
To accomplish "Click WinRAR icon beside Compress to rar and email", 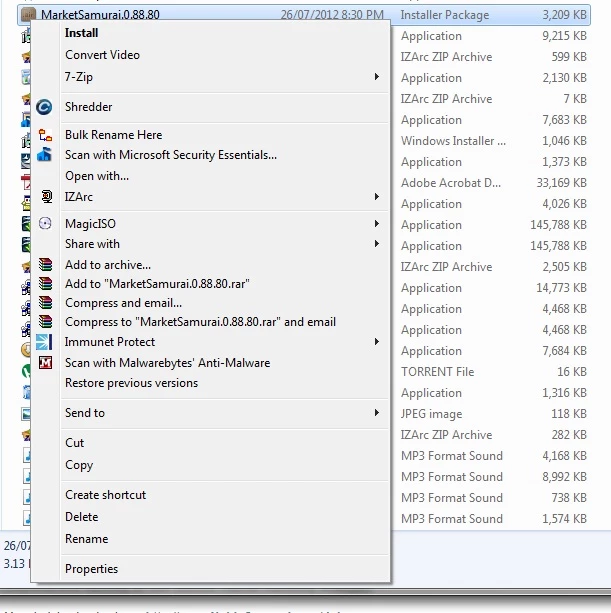I will coord(45,321).
